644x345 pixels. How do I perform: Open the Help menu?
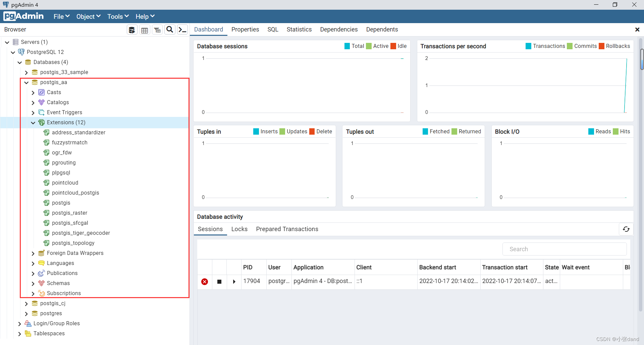145,16
